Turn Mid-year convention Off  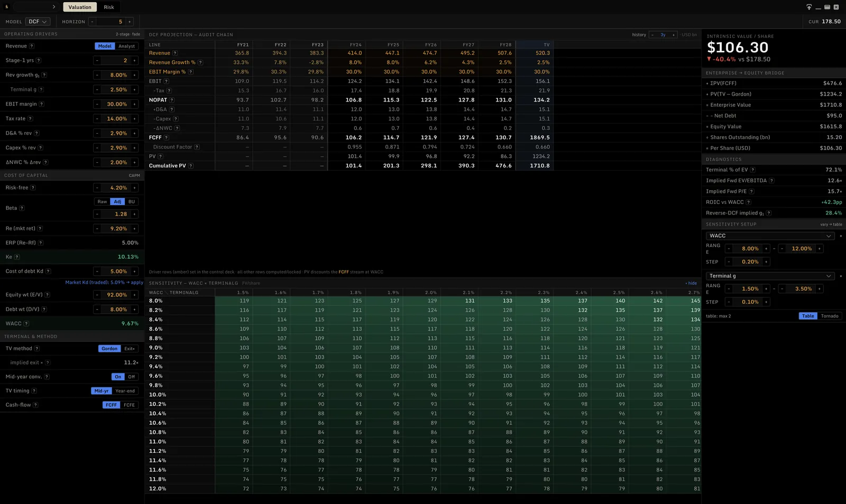pyautogui.click(x=131, y=377)
